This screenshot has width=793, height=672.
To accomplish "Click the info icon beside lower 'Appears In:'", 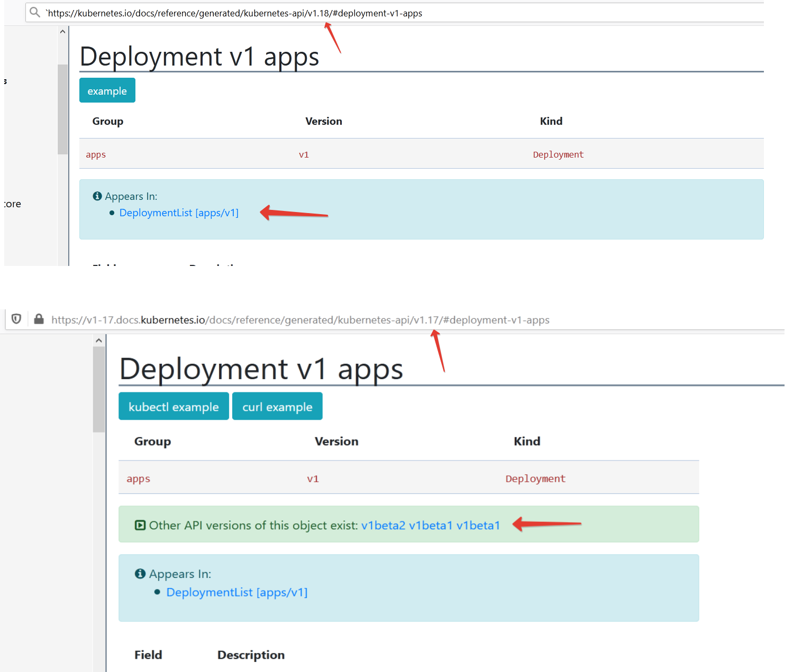I will point(140,574).
